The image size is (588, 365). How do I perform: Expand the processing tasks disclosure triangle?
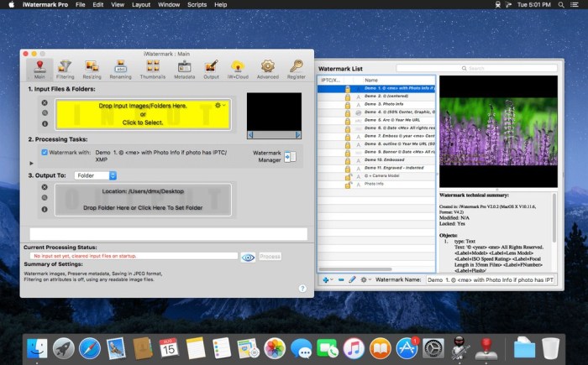coord(33,164)
